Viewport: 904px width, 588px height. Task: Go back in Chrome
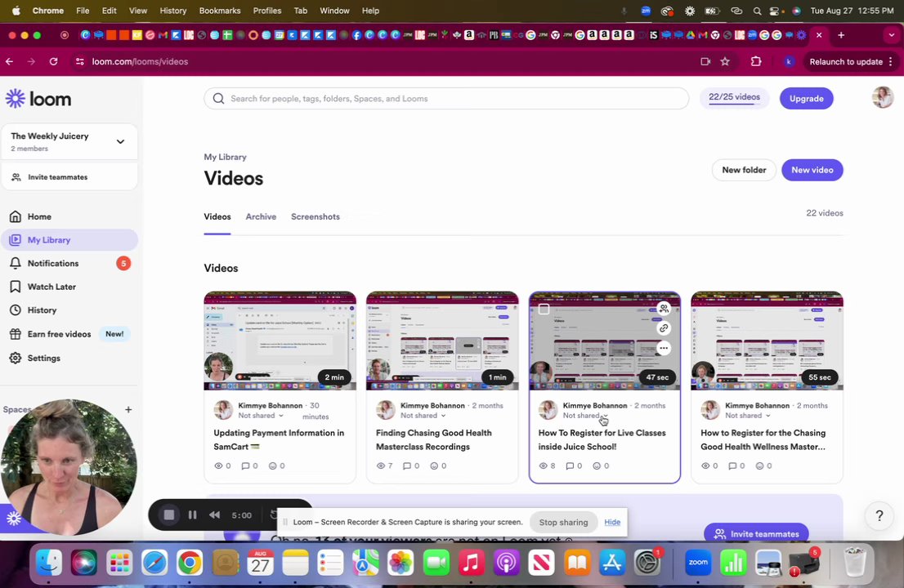point(9,61)
